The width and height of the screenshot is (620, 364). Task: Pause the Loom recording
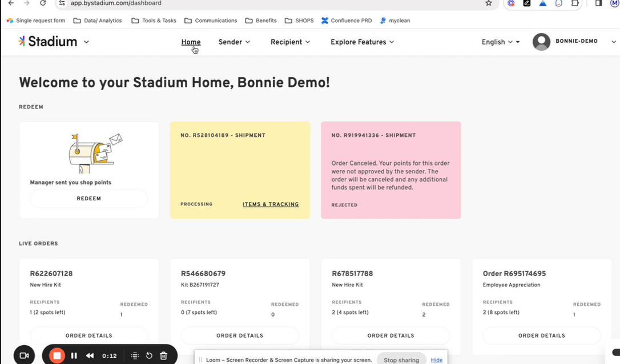[x=74, y=355]
